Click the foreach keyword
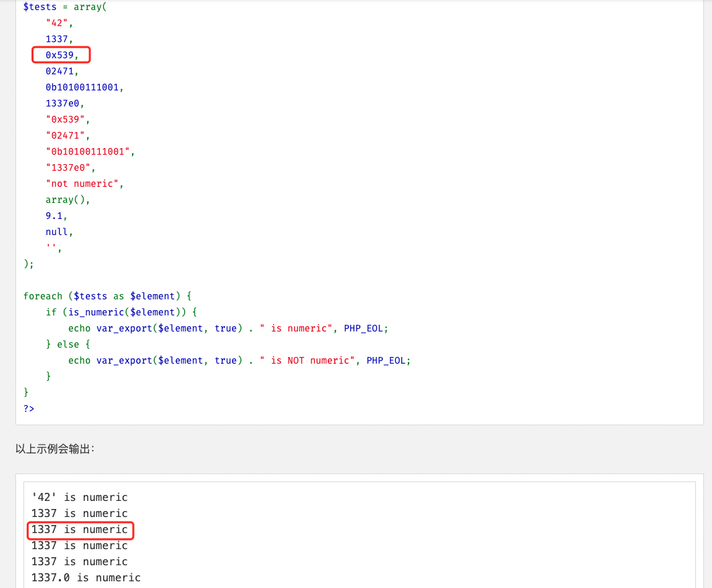This screenshot has width=712, height=588. tap(43, 296)
